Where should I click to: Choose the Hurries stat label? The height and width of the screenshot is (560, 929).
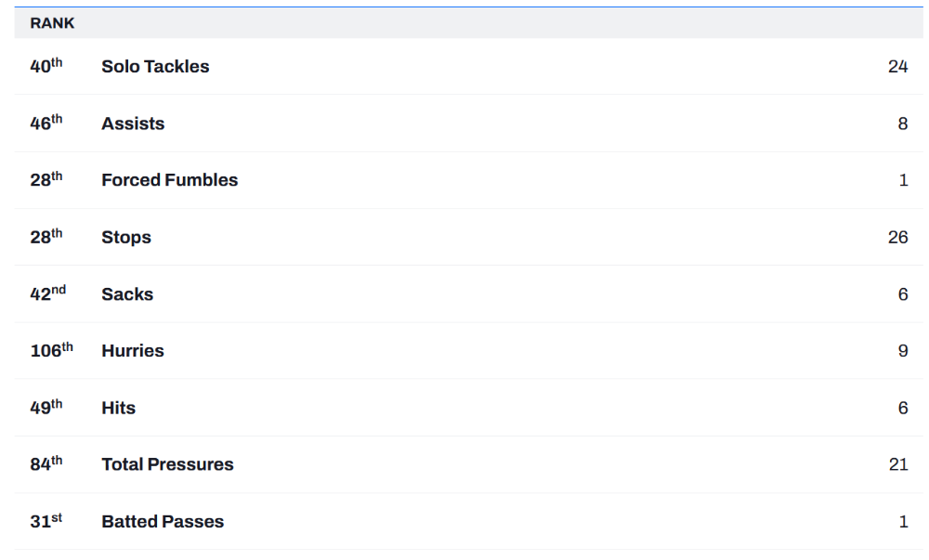[133, 350]
